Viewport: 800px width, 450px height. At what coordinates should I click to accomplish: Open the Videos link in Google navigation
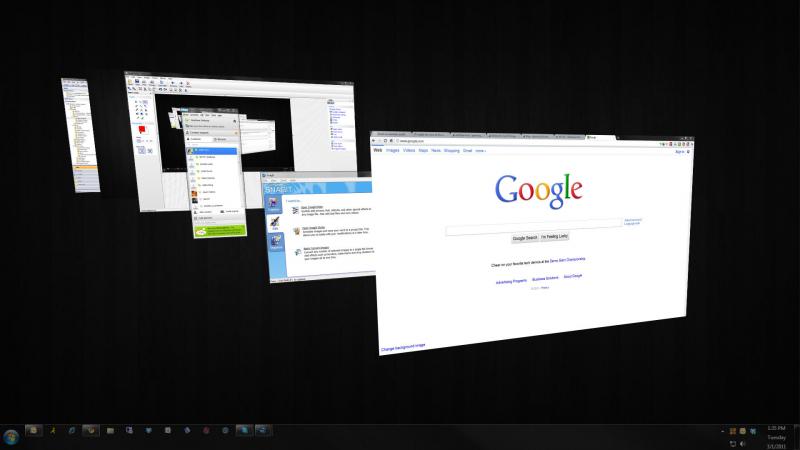pyautogui.click(x=409, y=151)
